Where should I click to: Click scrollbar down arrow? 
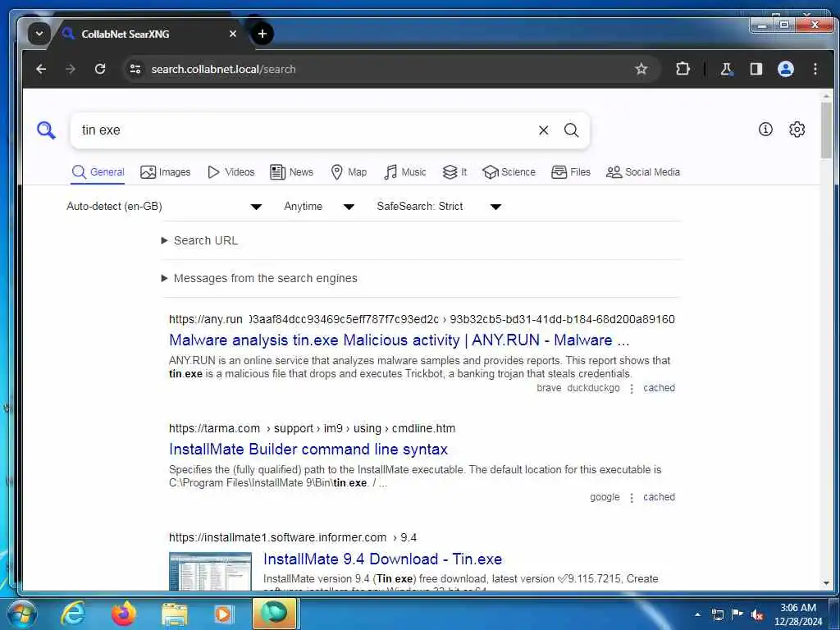tap(826, 583)
